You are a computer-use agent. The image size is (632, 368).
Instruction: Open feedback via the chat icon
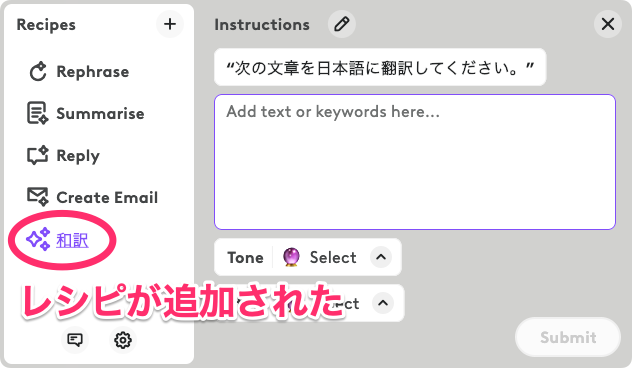click(x=75, y=340)
